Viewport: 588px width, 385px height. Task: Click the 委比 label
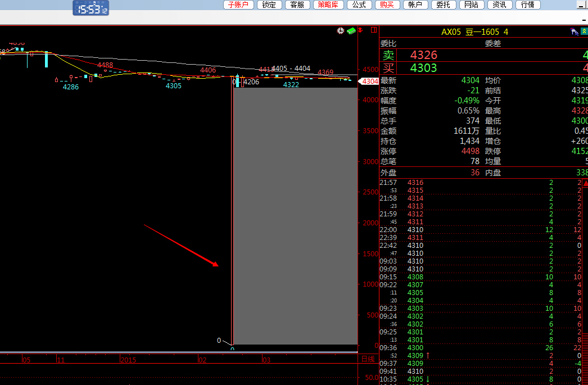tap(388, 43)
